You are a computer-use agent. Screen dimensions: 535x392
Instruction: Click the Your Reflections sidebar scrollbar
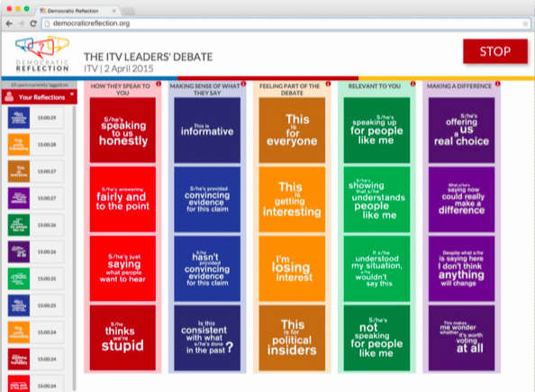[74, 248]
